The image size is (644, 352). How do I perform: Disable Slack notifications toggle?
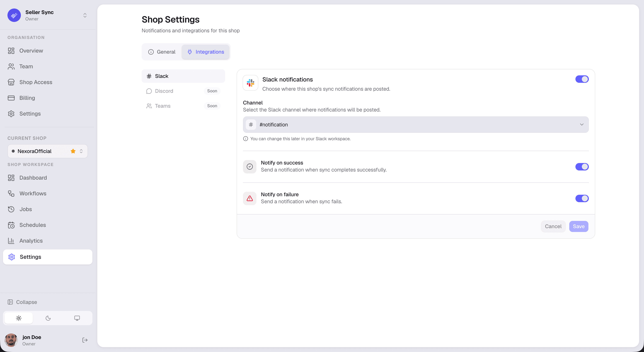click(x=582, y=79)
